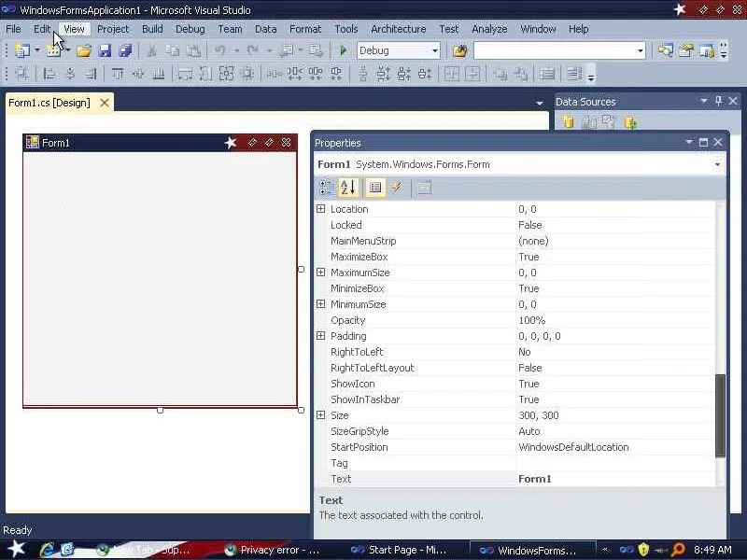Image resolution: width=747 pixels, height=560 pixels.
Task: Open the File menu
Action: point(13,29)
